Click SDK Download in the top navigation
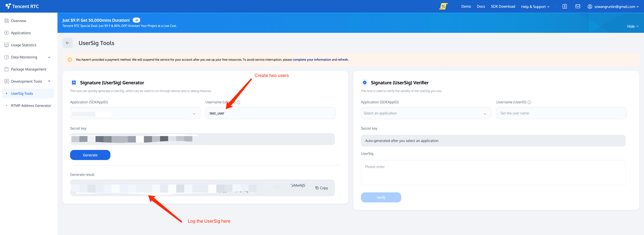 [x=503, y=6]
